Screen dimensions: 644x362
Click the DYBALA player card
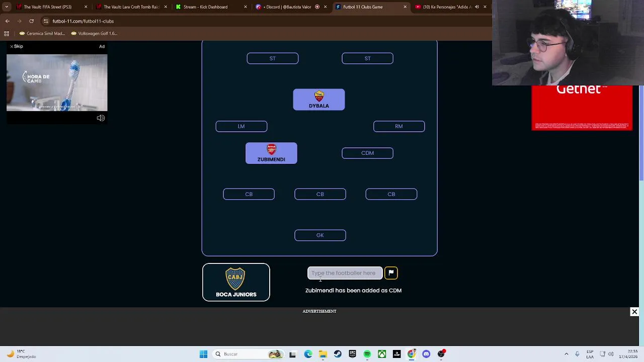pyautogui.click(x=319, y=100)
